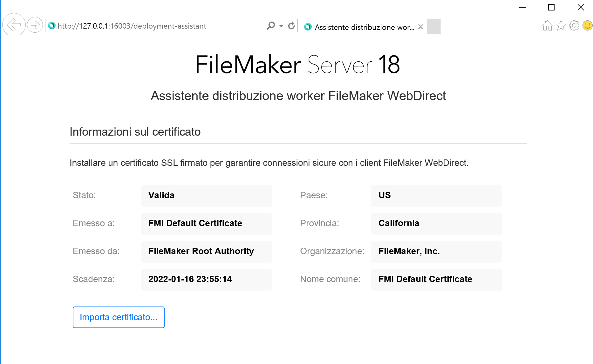Click the FileMaker site icon in address bar

52,25
